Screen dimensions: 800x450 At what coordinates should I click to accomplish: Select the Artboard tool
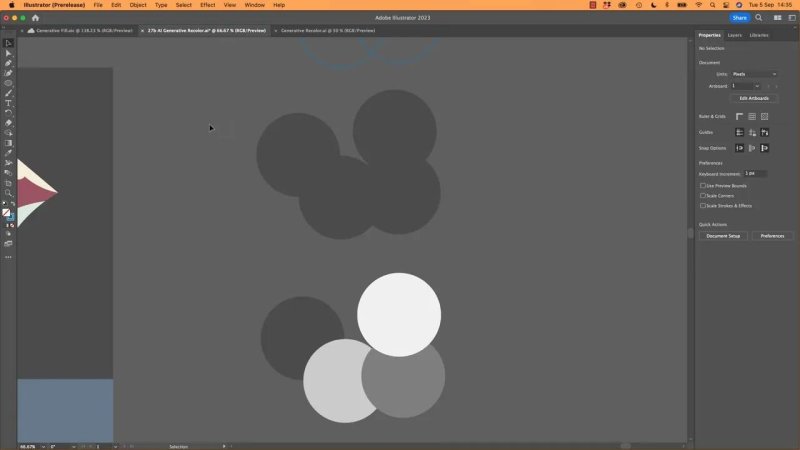pos(8,183)
